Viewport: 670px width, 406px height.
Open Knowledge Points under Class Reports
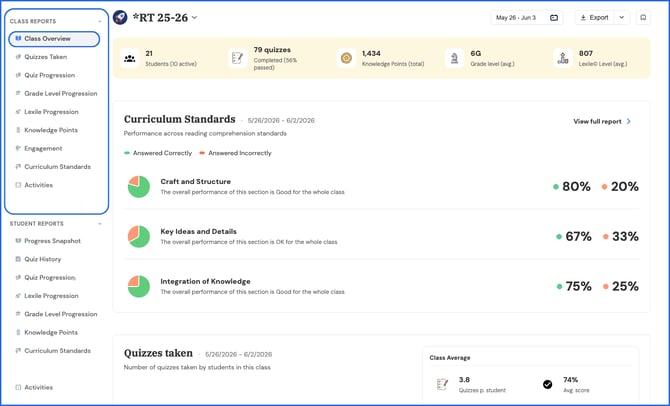50,130
